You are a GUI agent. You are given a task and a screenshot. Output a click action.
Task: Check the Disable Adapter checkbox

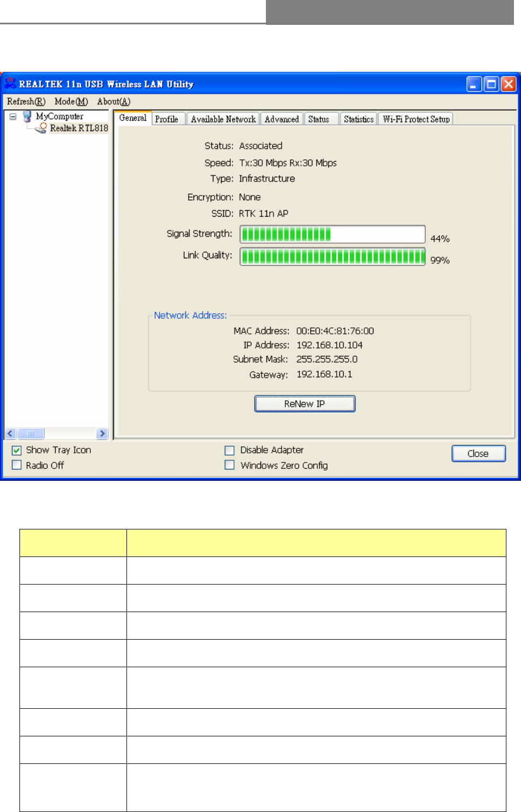coord(230,451)
